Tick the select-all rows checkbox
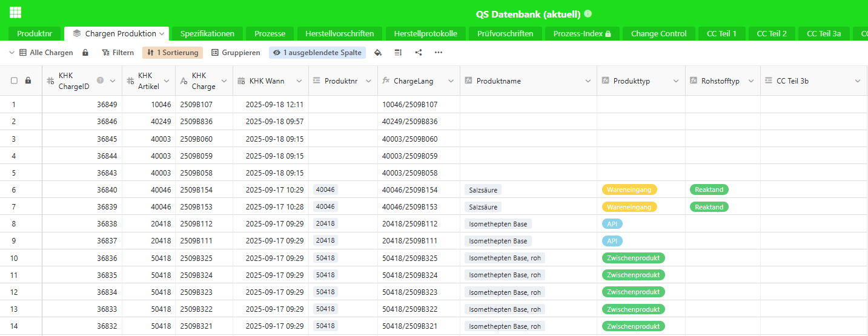 coord(14,81)
